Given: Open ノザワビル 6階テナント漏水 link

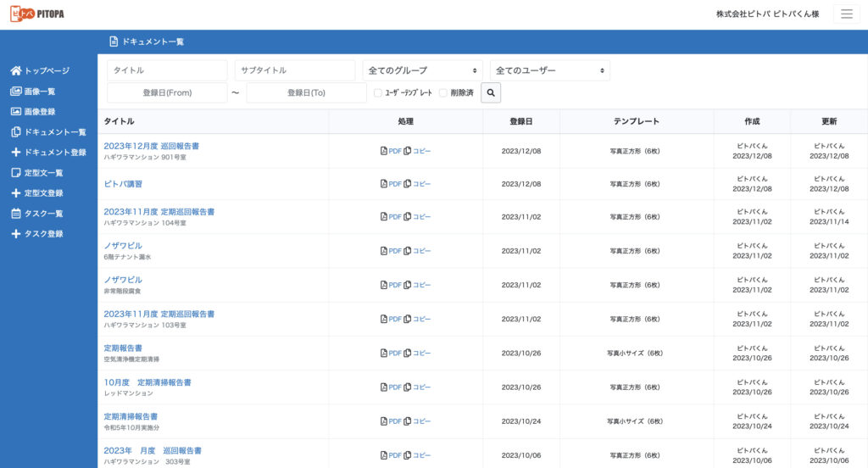Looking at the screenshot, I should 123,245.
